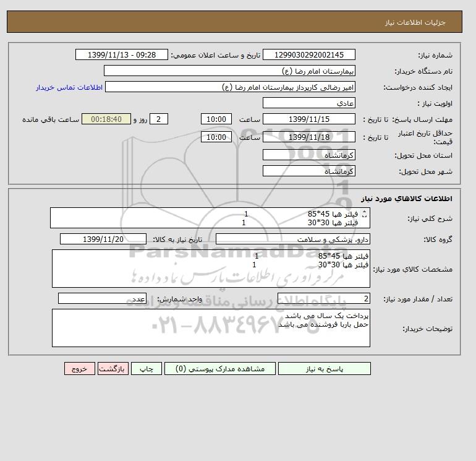476x461 pixels.
Task: Click the 'شرح کلی نیاز' description box
Action: 210,218
